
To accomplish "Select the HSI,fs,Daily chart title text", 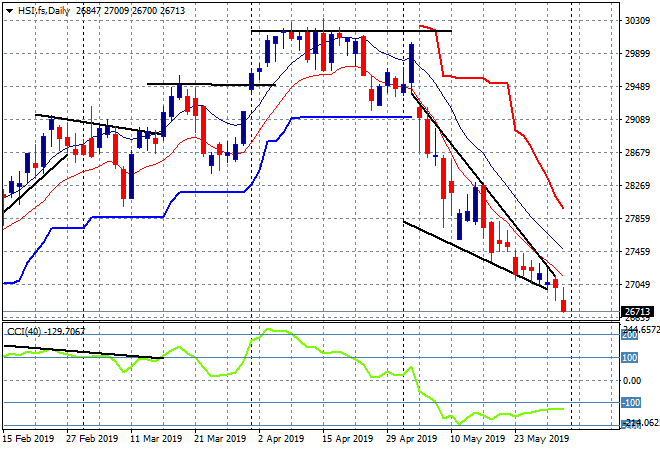I will 44,11.
